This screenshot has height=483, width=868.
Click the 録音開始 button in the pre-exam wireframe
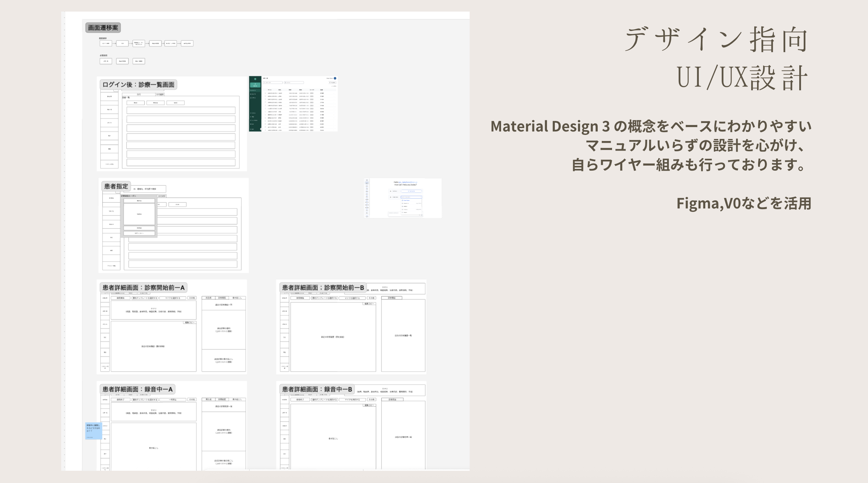(120, 298)
